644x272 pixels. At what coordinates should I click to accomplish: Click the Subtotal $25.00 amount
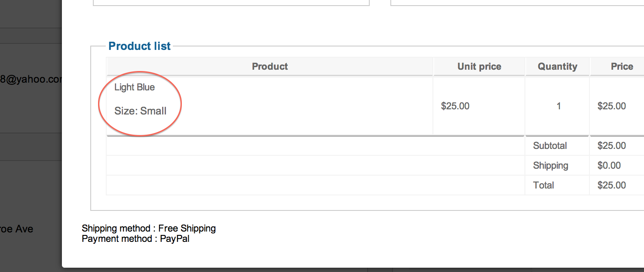(611, 146)
